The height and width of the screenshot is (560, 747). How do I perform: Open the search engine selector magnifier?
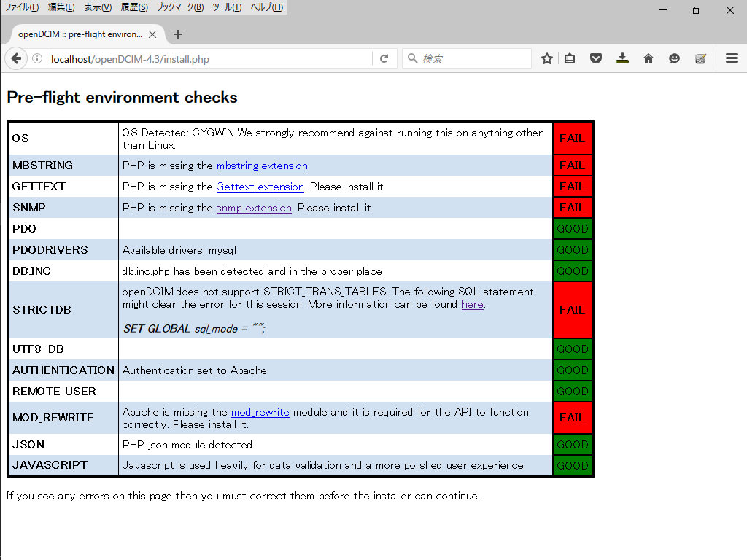click(x=413, y=58)
